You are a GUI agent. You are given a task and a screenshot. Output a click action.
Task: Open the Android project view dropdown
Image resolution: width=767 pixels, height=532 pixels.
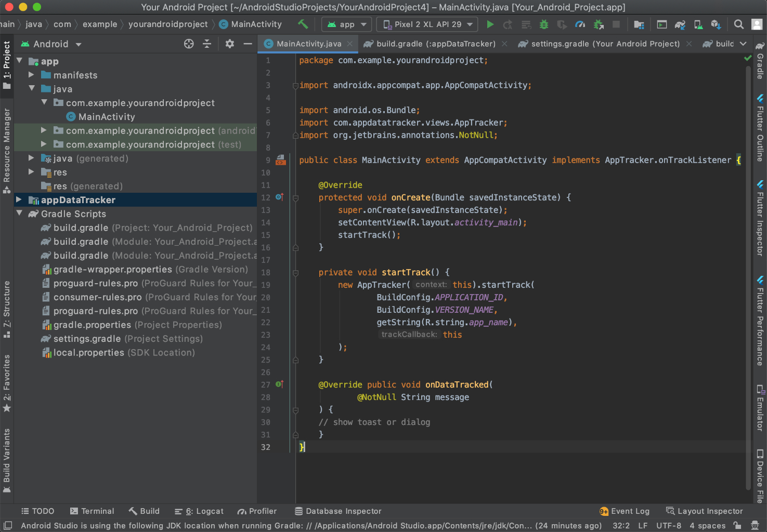click(51, 44)
